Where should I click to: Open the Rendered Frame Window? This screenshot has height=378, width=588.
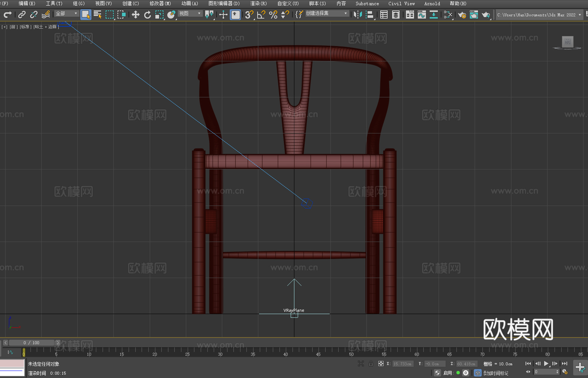pyautogui.click(x=474, y=14)
